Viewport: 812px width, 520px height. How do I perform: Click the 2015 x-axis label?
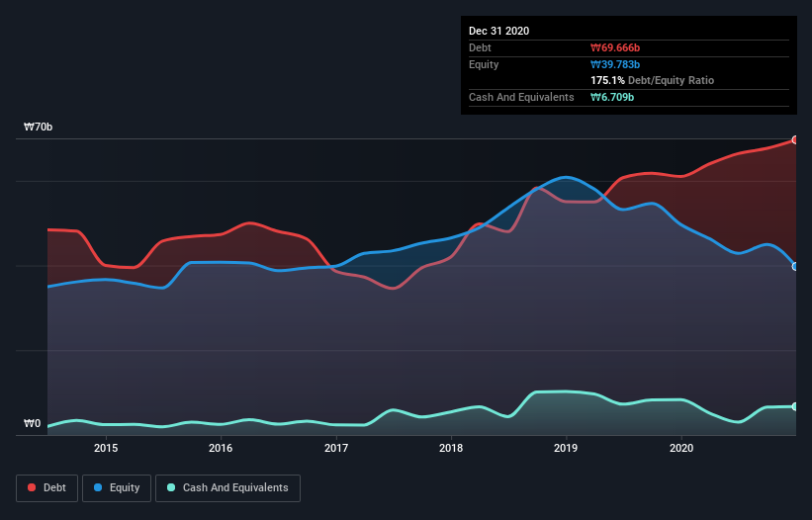point(106,448)
